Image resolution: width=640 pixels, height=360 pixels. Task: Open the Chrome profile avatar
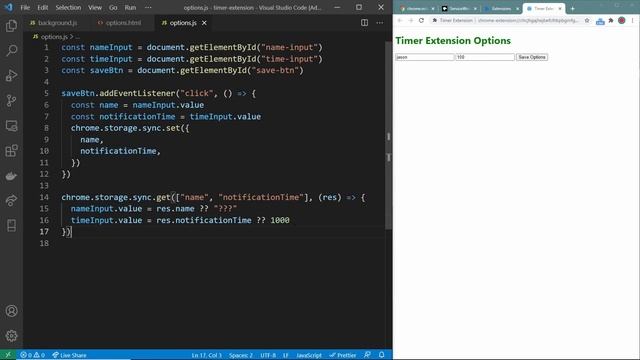point(622,20)
